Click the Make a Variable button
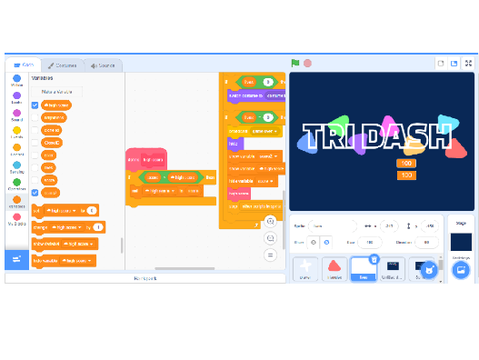Viewport: 479px width, 360px height. tap(57, 92)
